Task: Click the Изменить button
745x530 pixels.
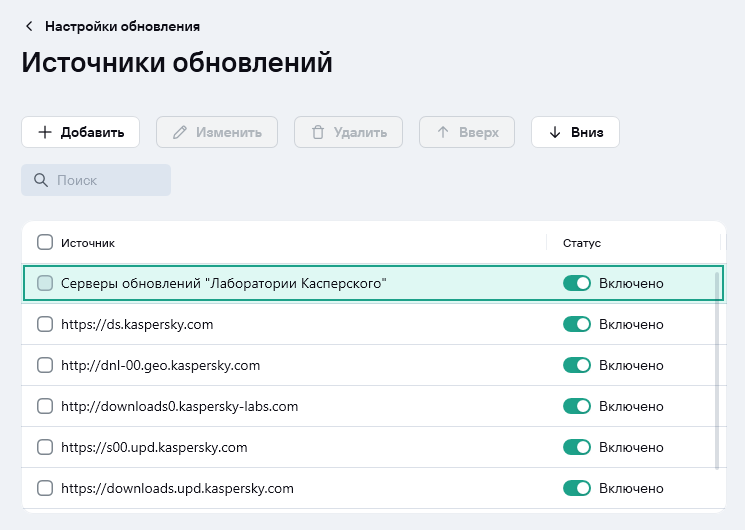Action: (217, 132)
